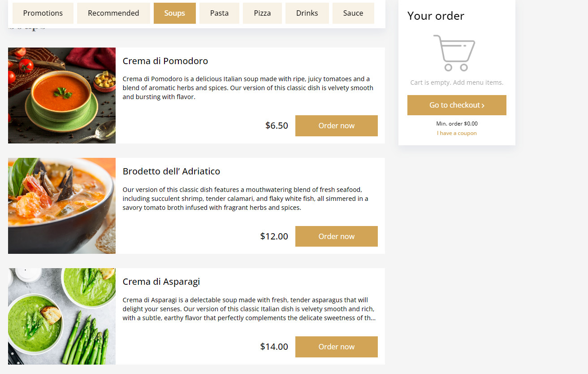Click the truncated Crema di Asparagi description
Image resolution: width=588 pixels, height=374 pixels.
coord(249,309)
